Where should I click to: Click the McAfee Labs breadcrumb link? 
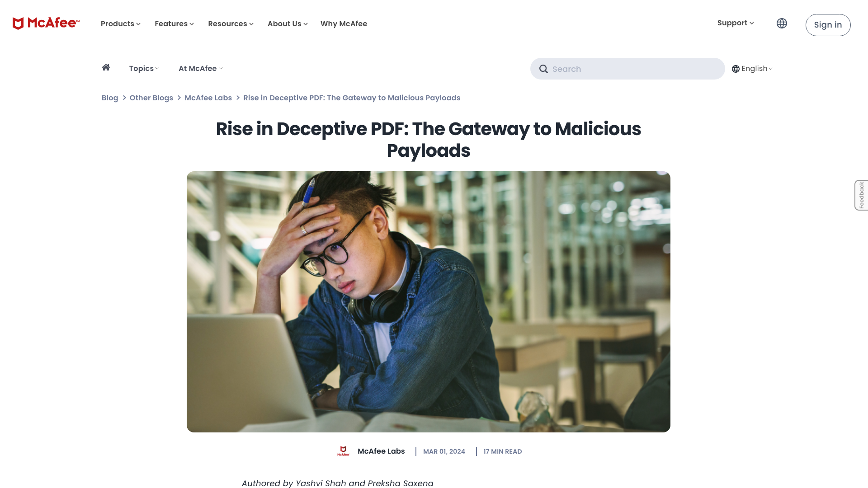click(208, 98)
